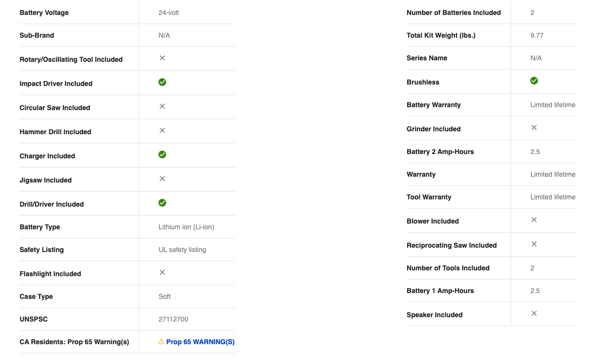Click the X icon for Circular Saw Included

(x=162, y=106)
